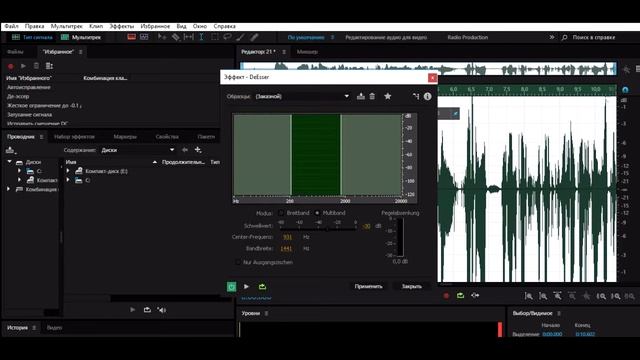
Task: Switch to Мультитрек view in the toolbar
Action: tap(81, 37)
